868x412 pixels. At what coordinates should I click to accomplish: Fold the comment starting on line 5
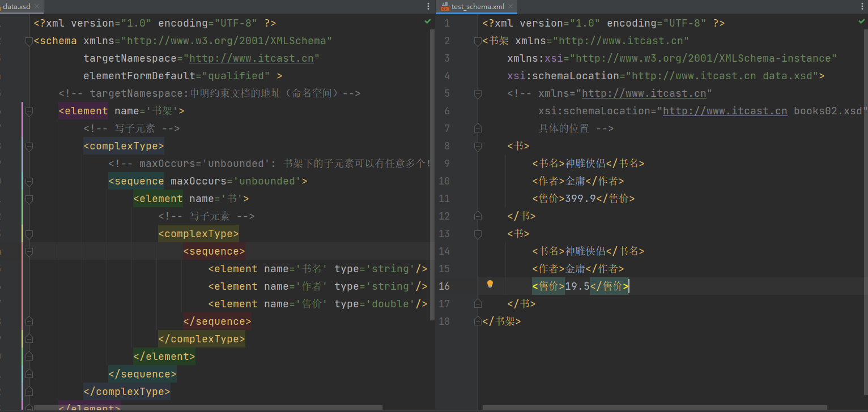(x=478, y=93)
